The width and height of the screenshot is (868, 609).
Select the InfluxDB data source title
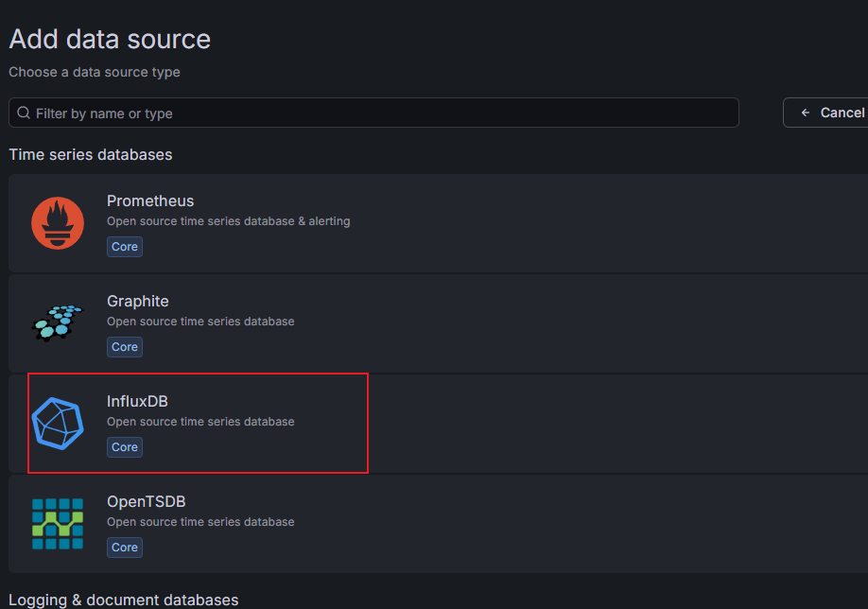pos(137,401)
